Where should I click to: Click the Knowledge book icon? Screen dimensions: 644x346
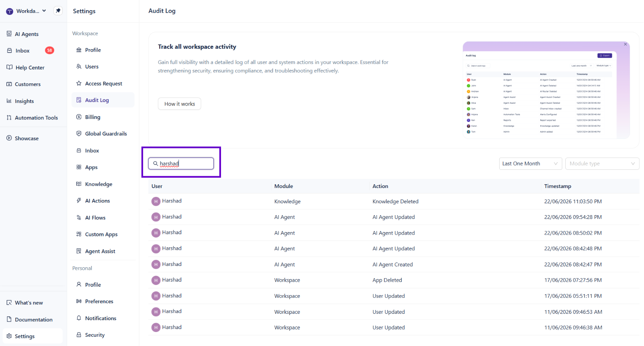click(79, 184)
